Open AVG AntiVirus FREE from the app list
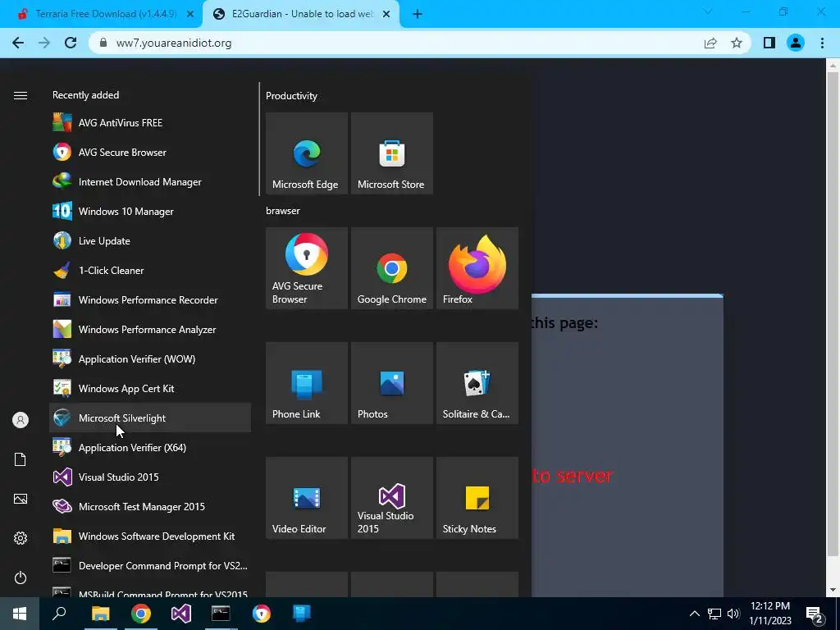The width and height of the screenshot is (840, 630). [150, 123]
